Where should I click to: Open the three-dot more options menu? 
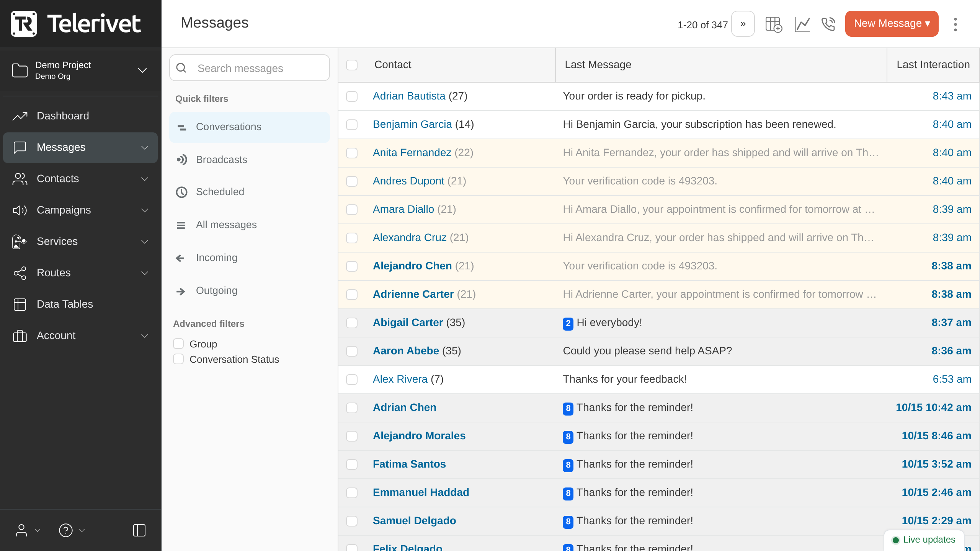click(955, 24)
